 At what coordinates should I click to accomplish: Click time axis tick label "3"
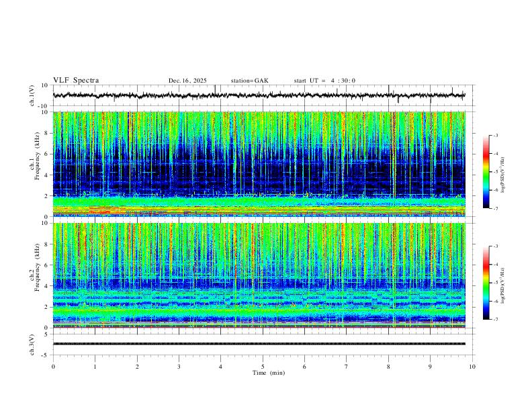179,367
